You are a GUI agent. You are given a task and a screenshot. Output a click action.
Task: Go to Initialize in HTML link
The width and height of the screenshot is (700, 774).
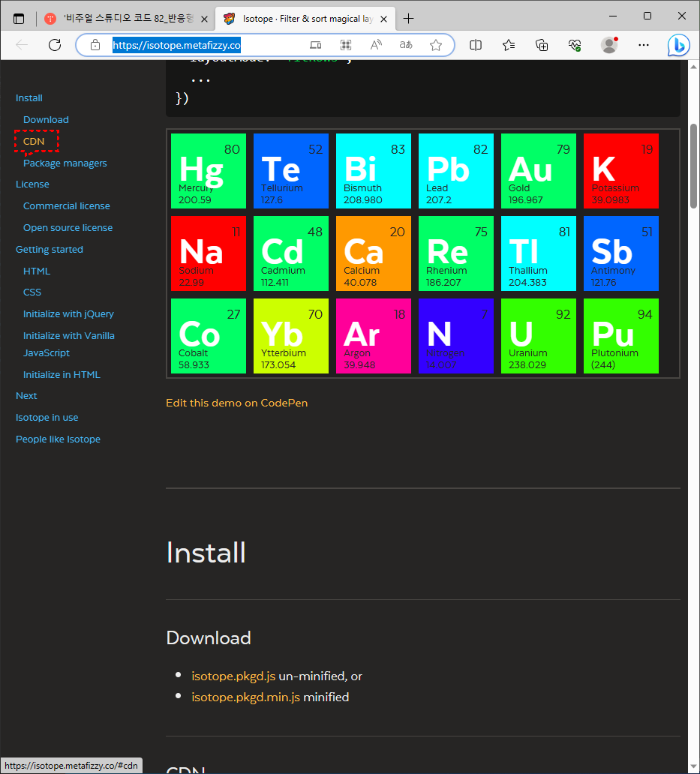pos(62,375)
